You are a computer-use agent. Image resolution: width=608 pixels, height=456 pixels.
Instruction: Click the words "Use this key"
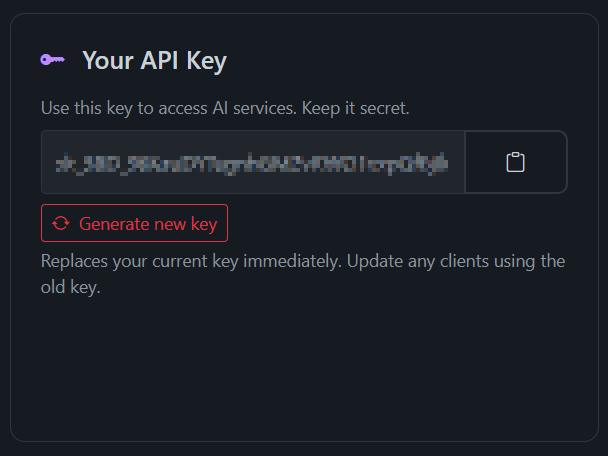tap(86, 108)
